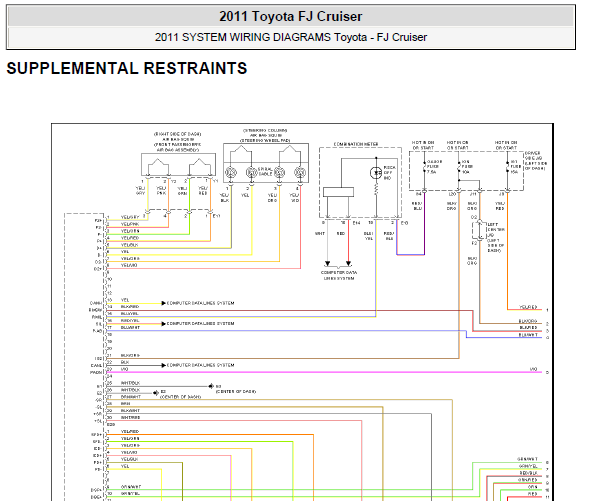Click the spiral cable terminal symbol above pin 1
The image size is (606, 501).
pos(231,172)
